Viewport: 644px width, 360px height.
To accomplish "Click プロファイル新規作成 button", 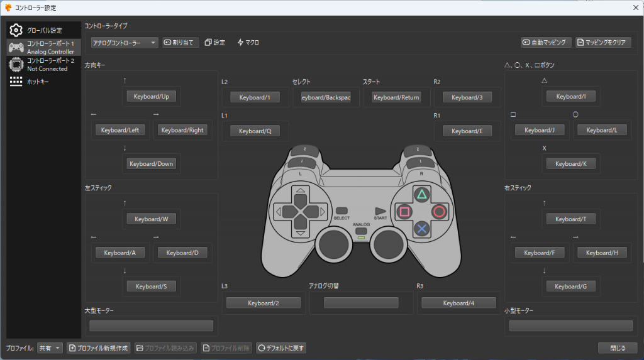I will (99, 348).
